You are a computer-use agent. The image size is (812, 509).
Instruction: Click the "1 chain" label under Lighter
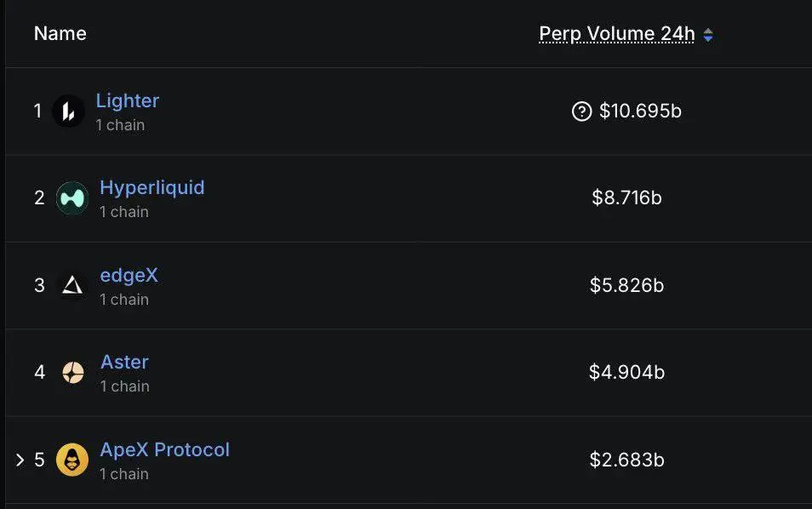tap(120, 125)
